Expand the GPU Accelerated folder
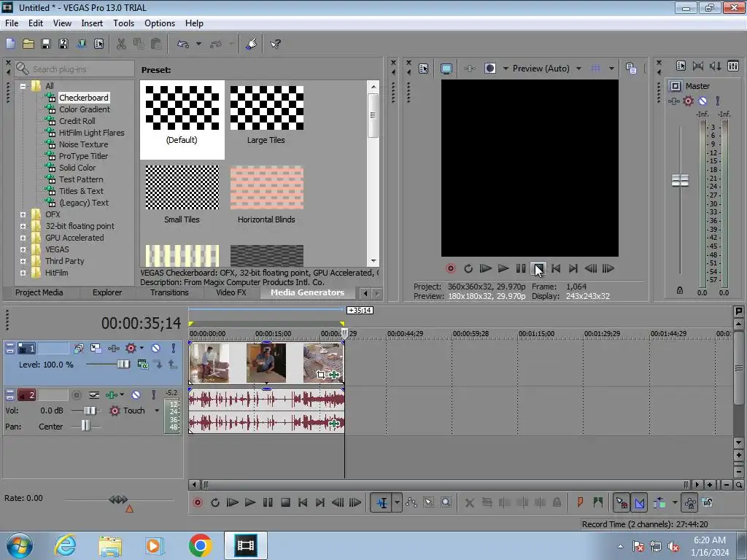The width and height of the screenshot is (747, 560). point(23,238)
